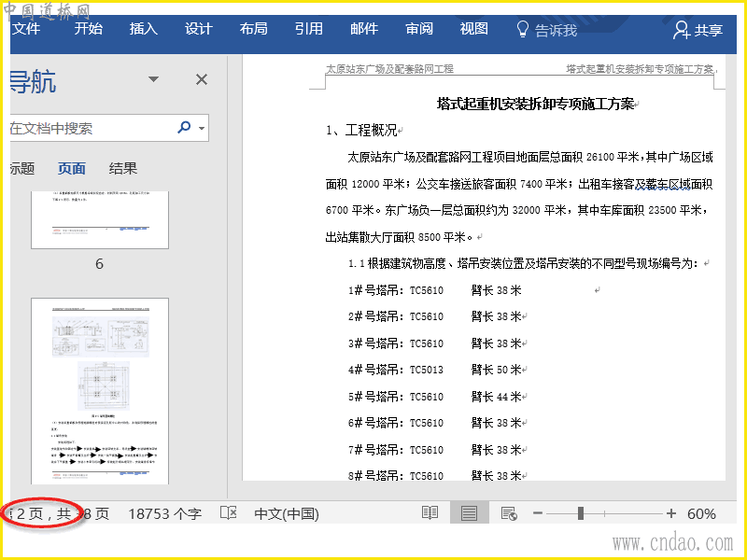Select page 6 thumbnail

100,220
